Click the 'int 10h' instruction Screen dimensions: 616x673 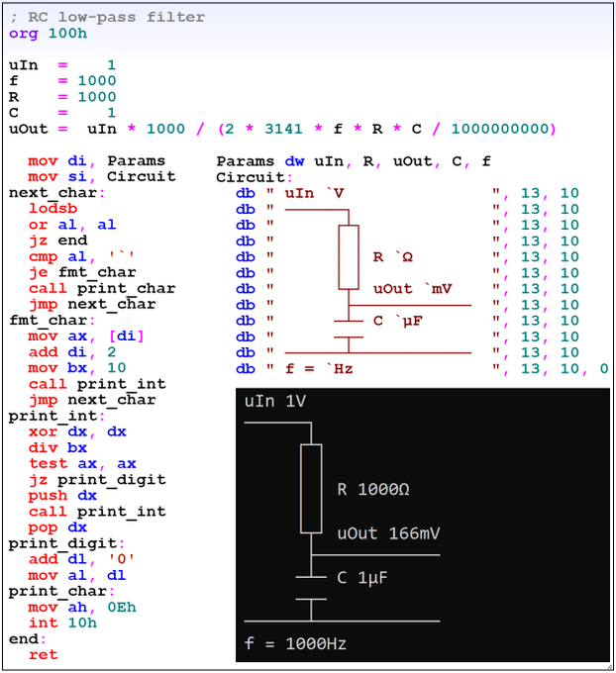click(x=62, y=624)
